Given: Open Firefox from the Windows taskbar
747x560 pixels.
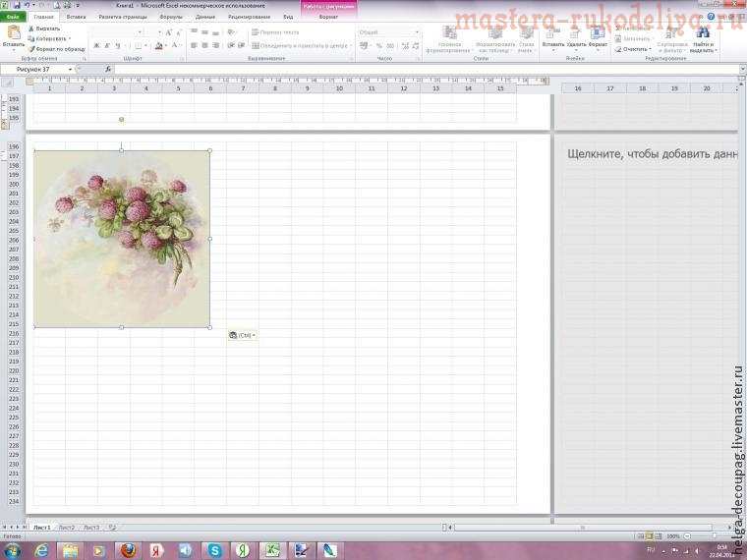Looking at the screenshot, I should coord(127,550).
